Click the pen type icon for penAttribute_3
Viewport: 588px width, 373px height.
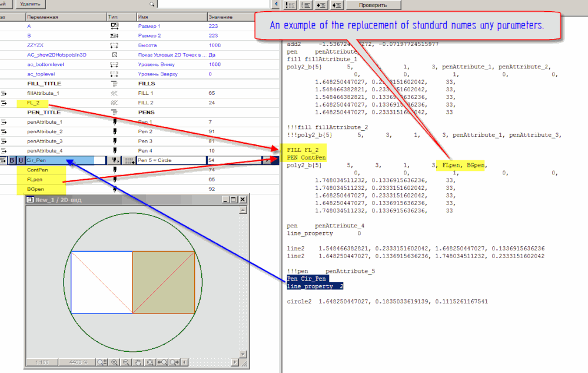pyautogui.click(x=115, y=141)
